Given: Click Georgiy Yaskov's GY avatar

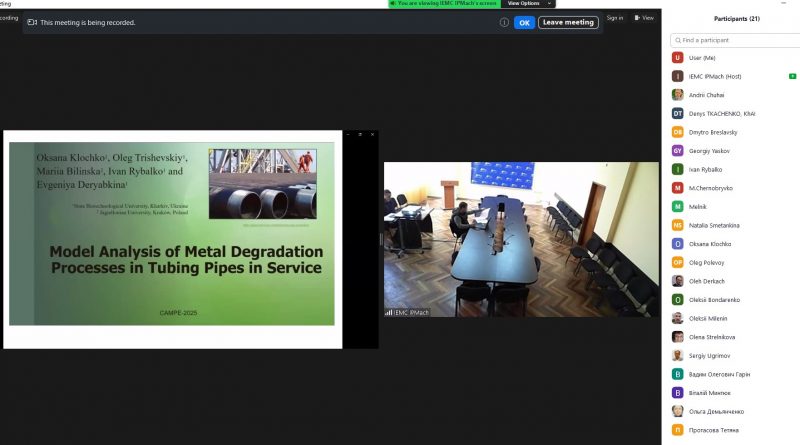Looking at the screenshot, I should point(678,150).
